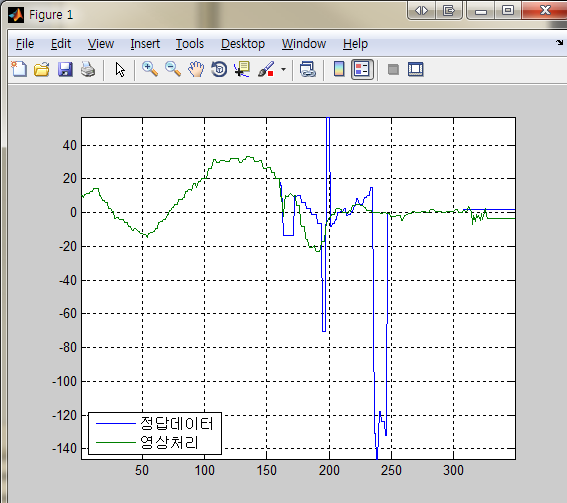
Task: Maximize the Figure 1 window
Action: coord(508,10)
